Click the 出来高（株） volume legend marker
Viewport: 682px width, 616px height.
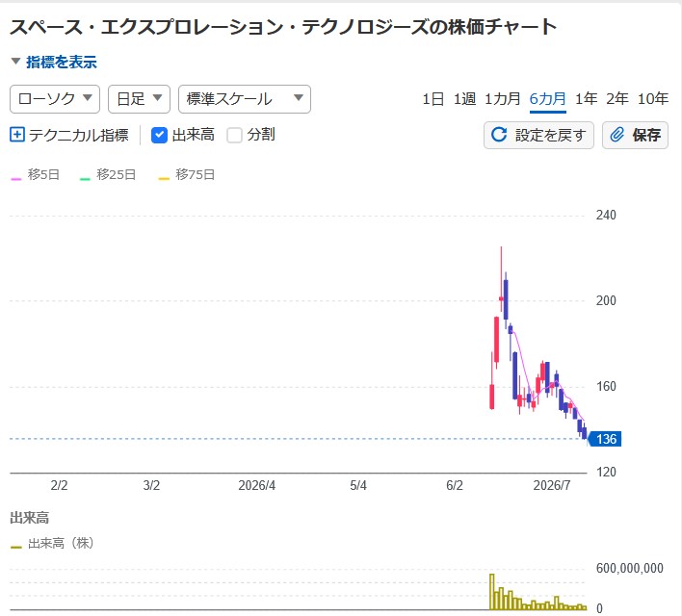(16, 547)
